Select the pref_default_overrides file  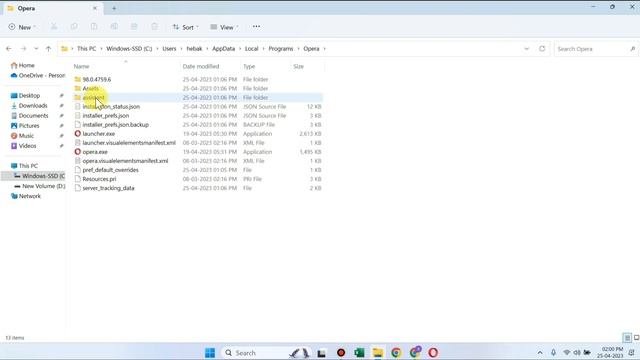111,170
